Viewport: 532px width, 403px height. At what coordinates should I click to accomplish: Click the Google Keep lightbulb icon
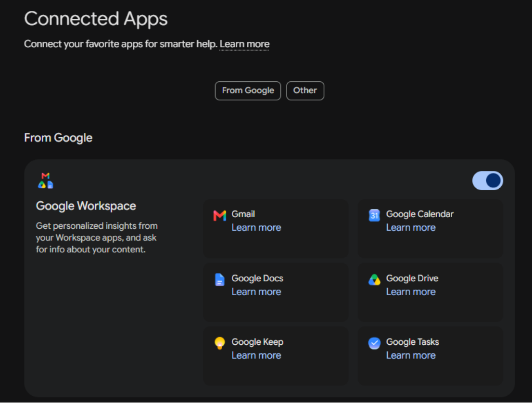point(219,343)
